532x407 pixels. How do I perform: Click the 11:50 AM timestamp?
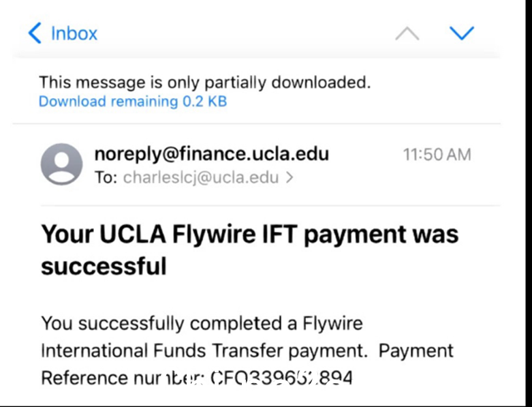437,155
